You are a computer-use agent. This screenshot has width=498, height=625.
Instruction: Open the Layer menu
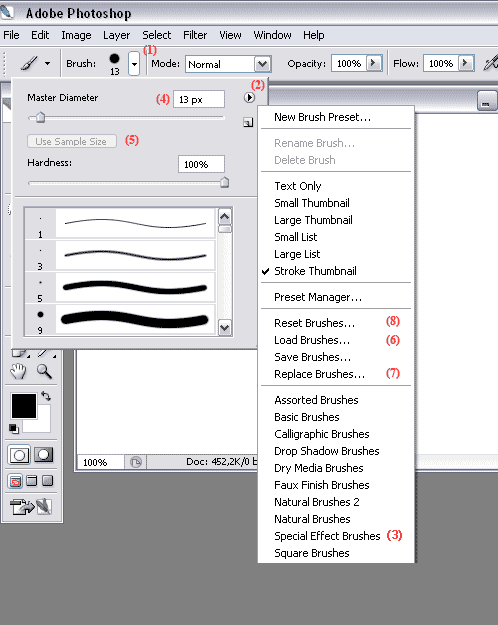pyautogui.click(x=116, y=35)
